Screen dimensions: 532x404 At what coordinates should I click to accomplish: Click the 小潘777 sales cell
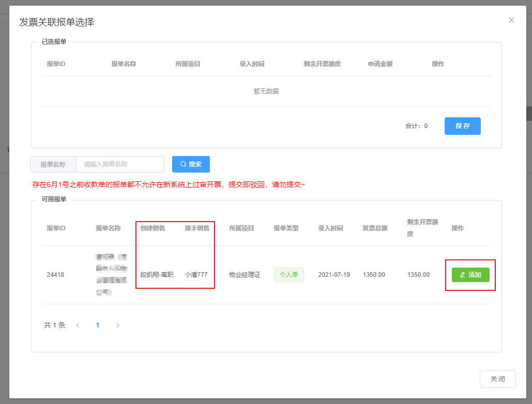196,275
